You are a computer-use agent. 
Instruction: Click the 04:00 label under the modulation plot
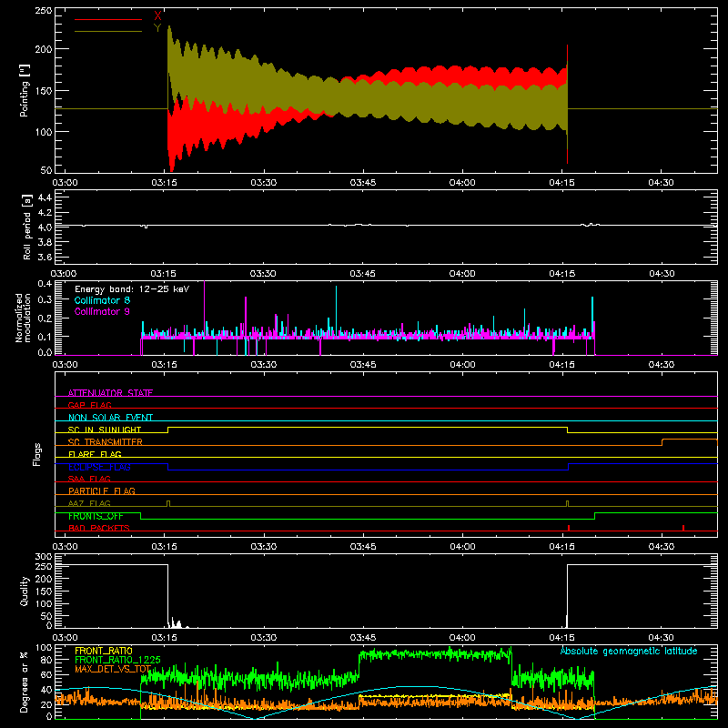point(462,365)
